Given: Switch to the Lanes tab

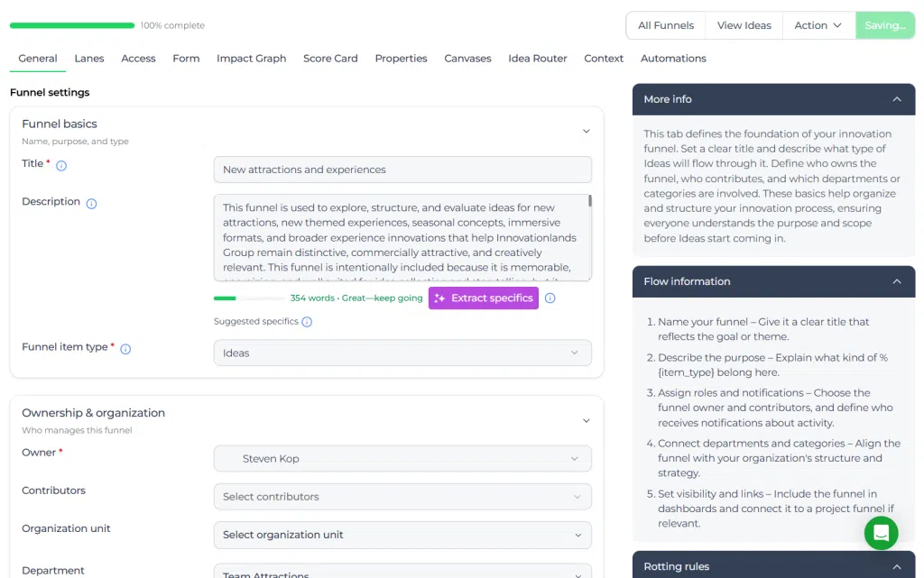Looking at the screenshot, I should click(89, 59).
